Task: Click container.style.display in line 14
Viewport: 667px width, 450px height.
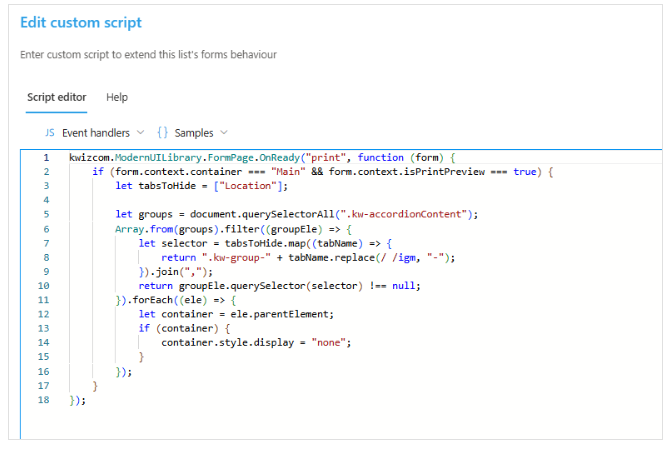Action: click(x=228, y=343)
